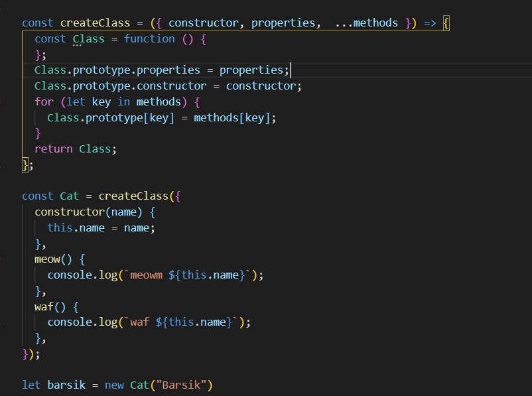Click the 'function' keyword
The image size is (532, 396).
coord(149,38)
